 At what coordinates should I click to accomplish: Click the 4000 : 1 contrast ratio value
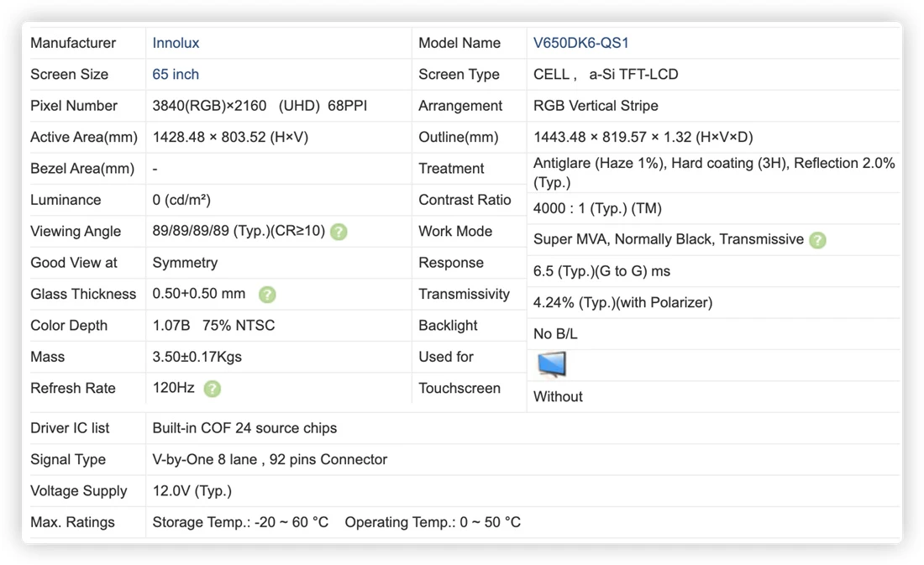tap(597, 208)
